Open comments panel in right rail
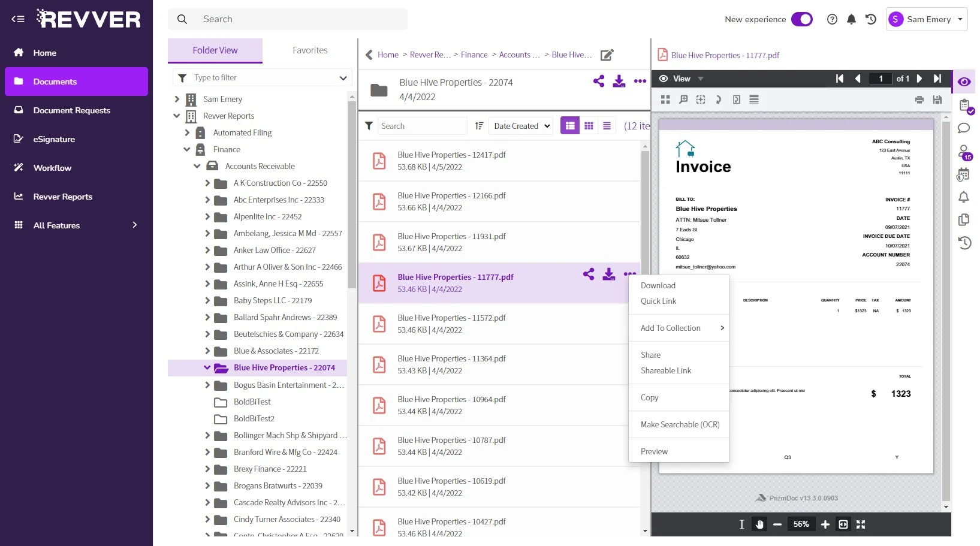This screenshot has width=980, height=546. [x=964, y=128]
